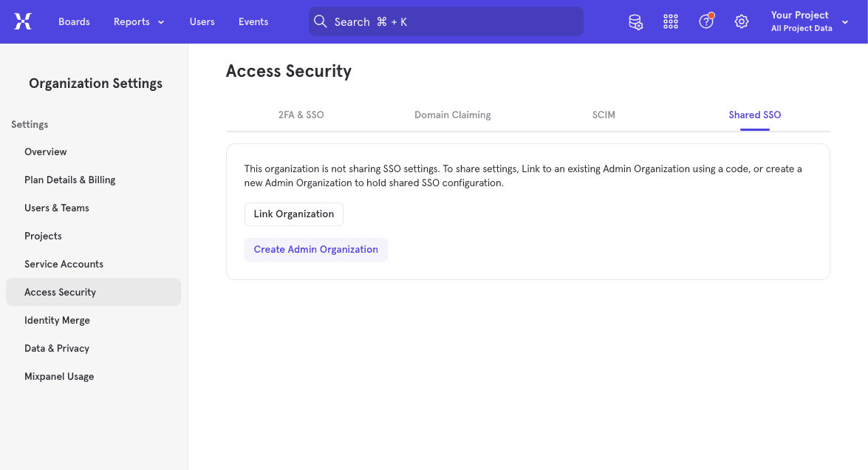Open the data management icon
Viewport: 868px width, 470px height.
point(635,21)
